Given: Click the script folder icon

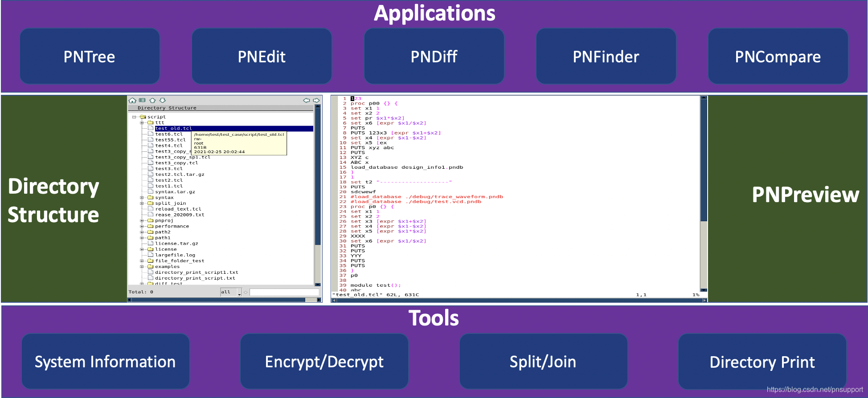Looking at the screenshot, I should tap(143, 117).
